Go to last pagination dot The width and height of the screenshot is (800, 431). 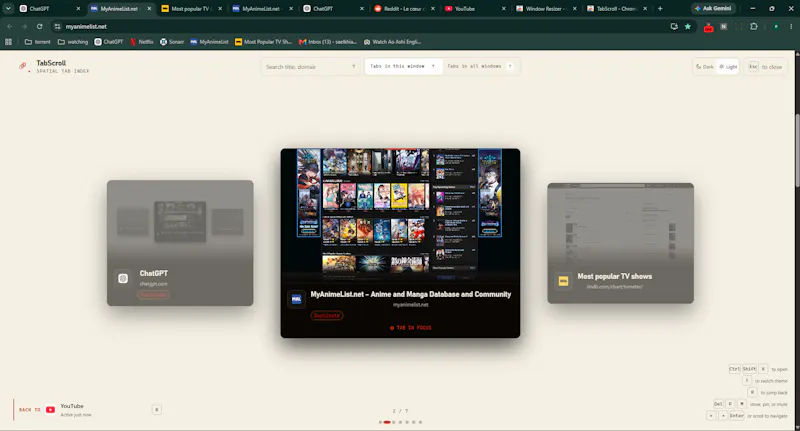tap(420, 422)
